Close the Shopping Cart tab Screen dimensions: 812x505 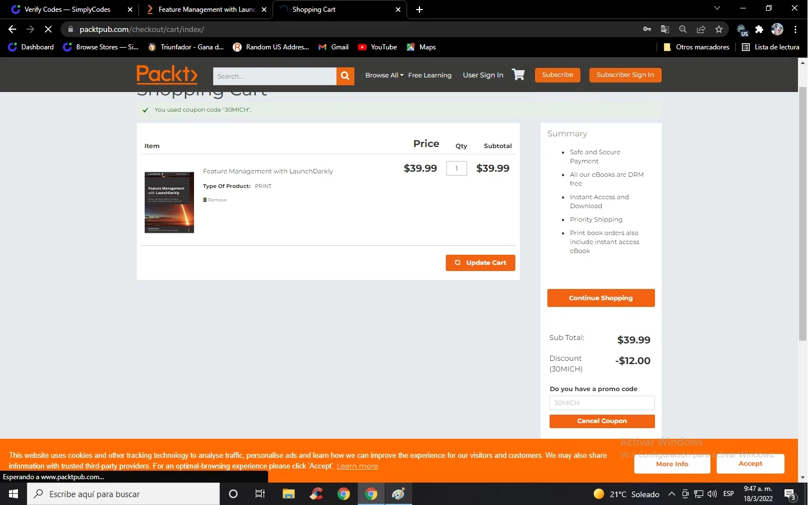(x=398, y=10)
